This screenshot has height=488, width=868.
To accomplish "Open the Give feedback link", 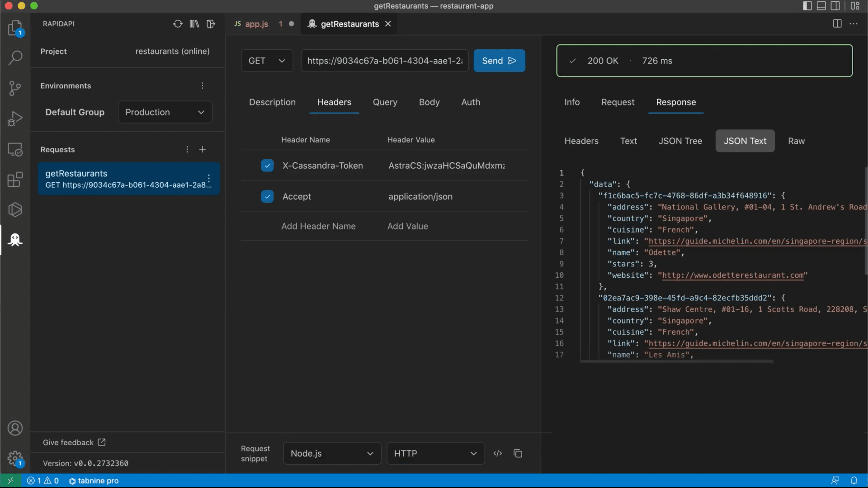I will (74, 442).
